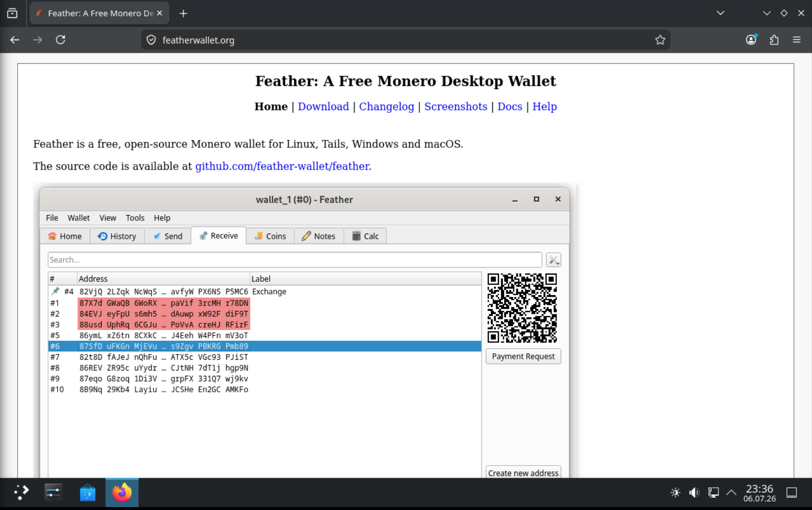Open the volume tray icon
Image resolution: width=812 pixels, height=510 pixels.
[x=694, y=493]
